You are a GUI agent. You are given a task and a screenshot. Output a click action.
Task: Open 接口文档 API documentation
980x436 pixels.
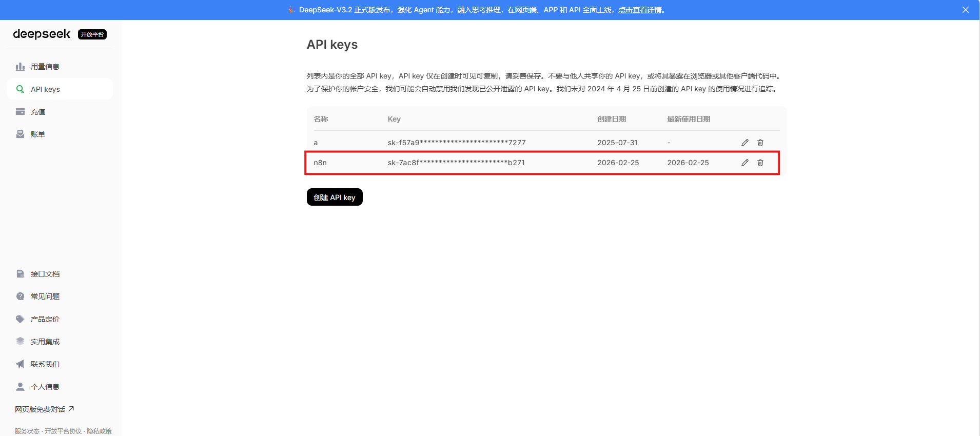pyautogui.click(x=45, y=274)
